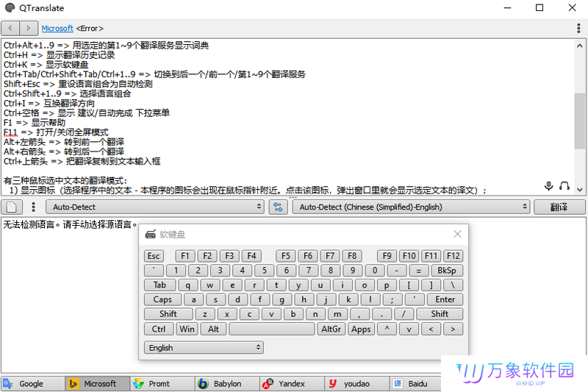Click the m key on soft keyboard
Screen dimensions: 588x392
(x=337, y=314)
